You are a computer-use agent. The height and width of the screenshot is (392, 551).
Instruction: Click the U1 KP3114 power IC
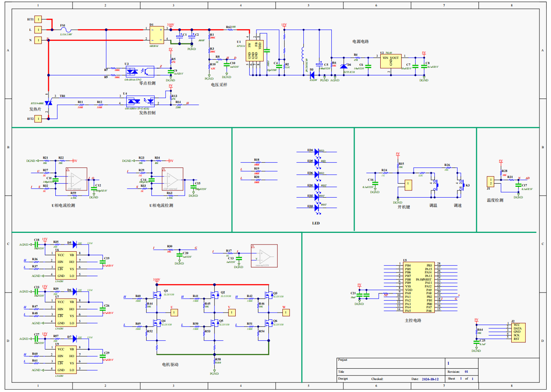point(254,51)
